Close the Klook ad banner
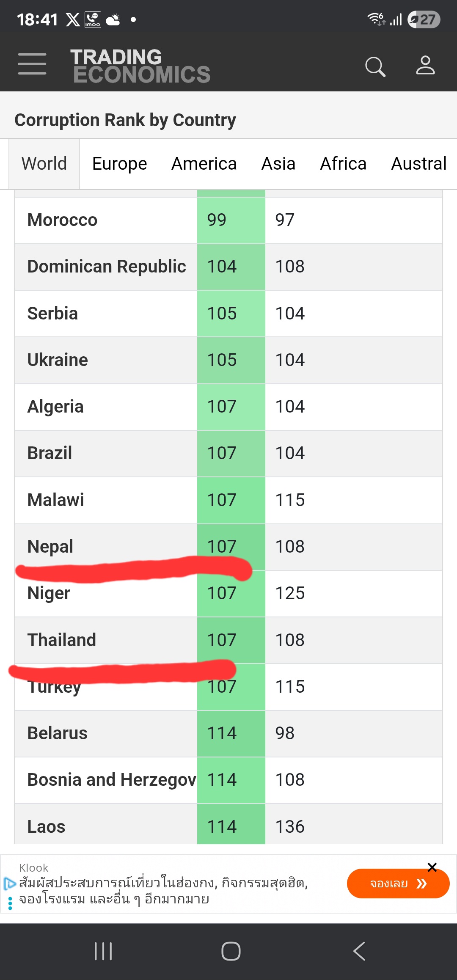Viewport: 457px width, 980px height. pyautogui.click(x=432, y=867)
